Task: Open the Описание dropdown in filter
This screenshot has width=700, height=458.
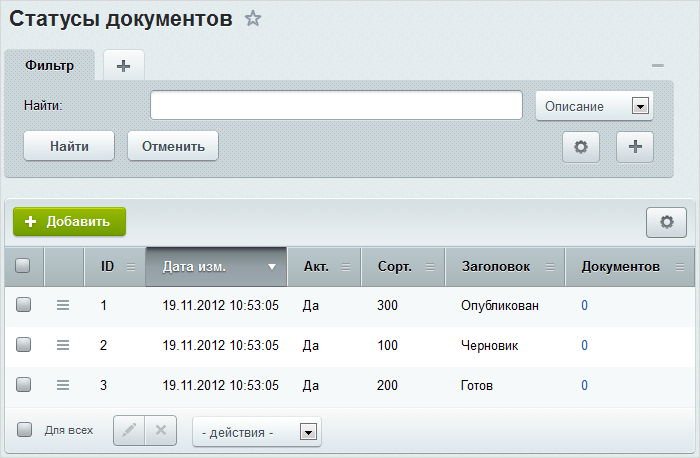Action: (594, 106)
